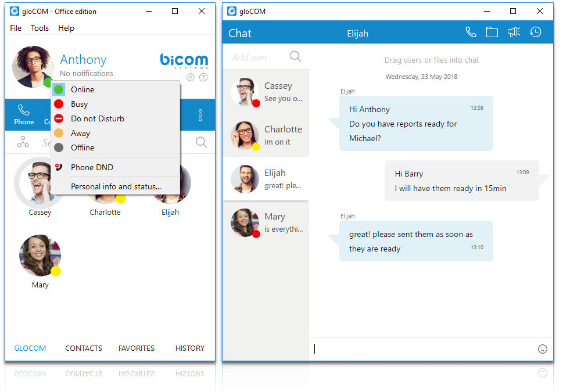Click the search magnifier beside Add user
Image resolution: width=563 pixels, height=392 pixels.
tap(295, 56)
